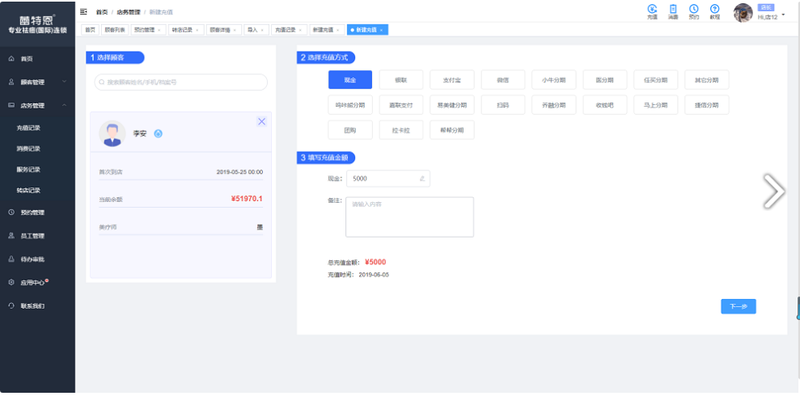Click the edit pencil icon in the 现金 amount field
Viewport: 800px width, 396px height.
click(x=422, y=179)
